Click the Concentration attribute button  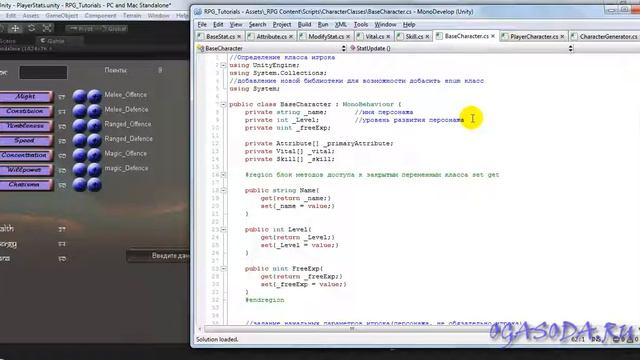coord(26,155)
